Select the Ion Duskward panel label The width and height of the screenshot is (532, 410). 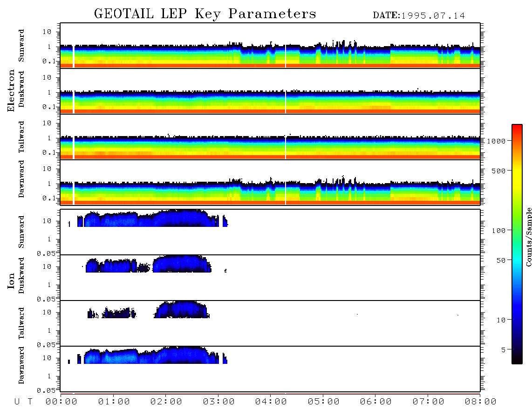coord(21,275)
